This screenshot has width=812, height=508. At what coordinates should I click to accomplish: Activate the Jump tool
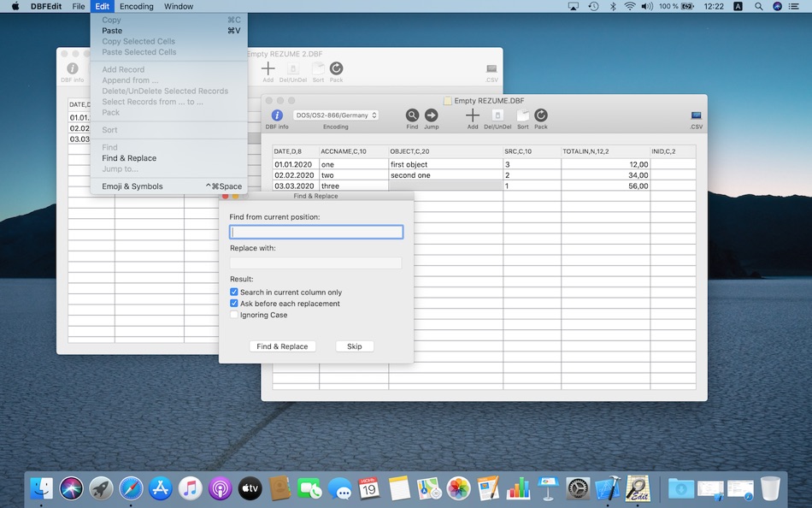[431, 114]
